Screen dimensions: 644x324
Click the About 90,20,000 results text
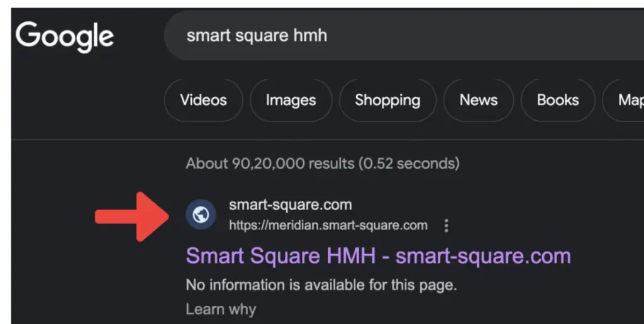(x=323, y=164)
